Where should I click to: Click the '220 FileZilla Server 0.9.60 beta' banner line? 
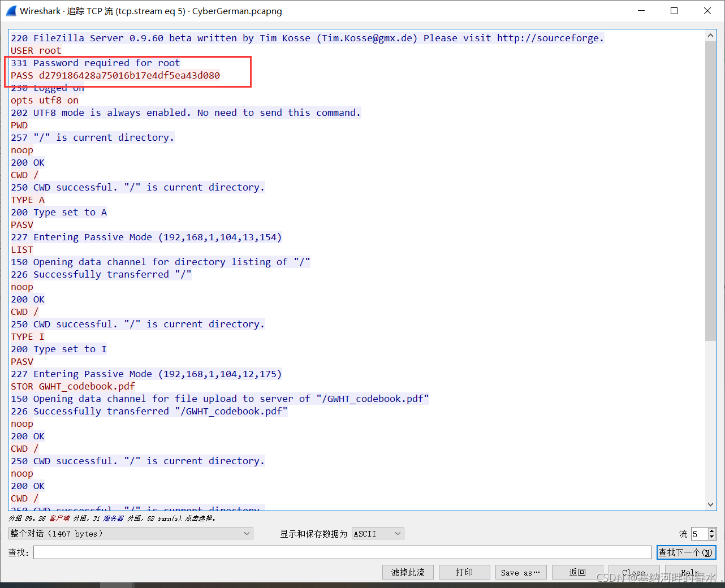point(308,38)
